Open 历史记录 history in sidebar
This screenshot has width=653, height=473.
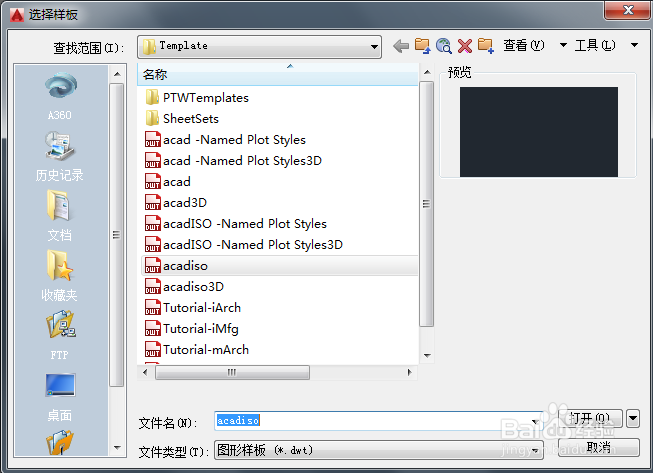(x=60, y=157)
